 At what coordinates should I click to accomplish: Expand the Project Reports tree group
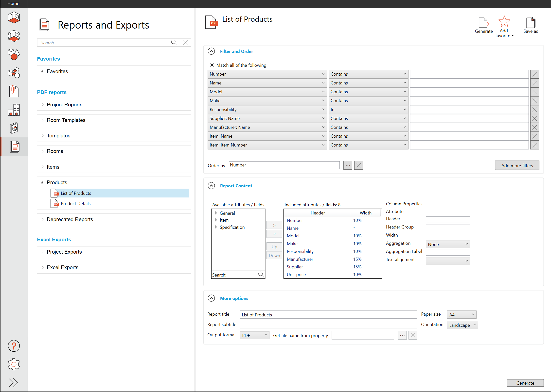pos(42,105)
